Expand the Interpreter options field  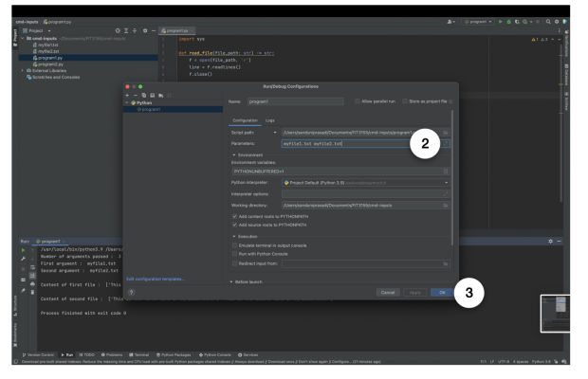[x=446, y=194]
